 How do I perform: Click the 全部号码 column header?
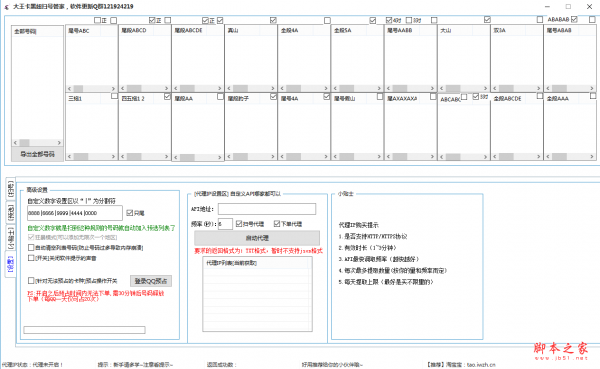(37, 31)
